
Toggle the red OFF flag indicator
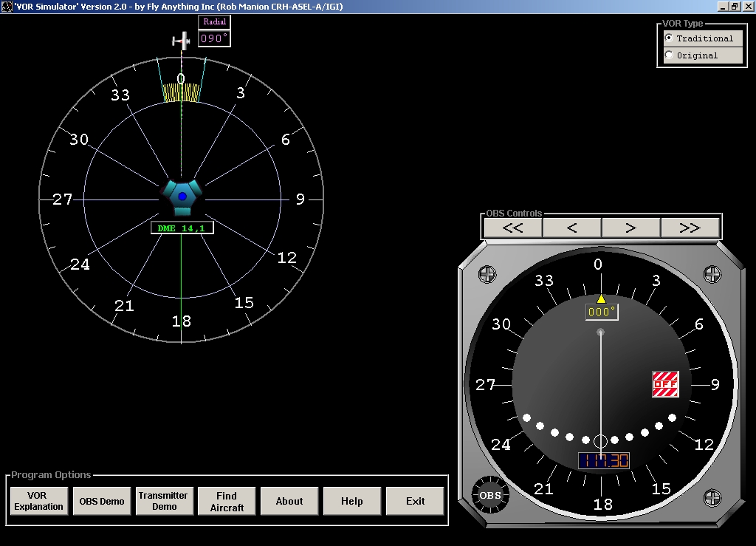click(x=667, y=384)
